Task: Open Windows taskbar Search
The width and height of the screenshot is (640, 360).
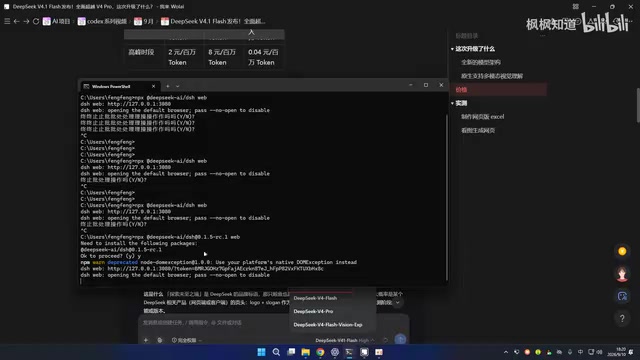Action: pyautogui.click(x=276, y=352)
